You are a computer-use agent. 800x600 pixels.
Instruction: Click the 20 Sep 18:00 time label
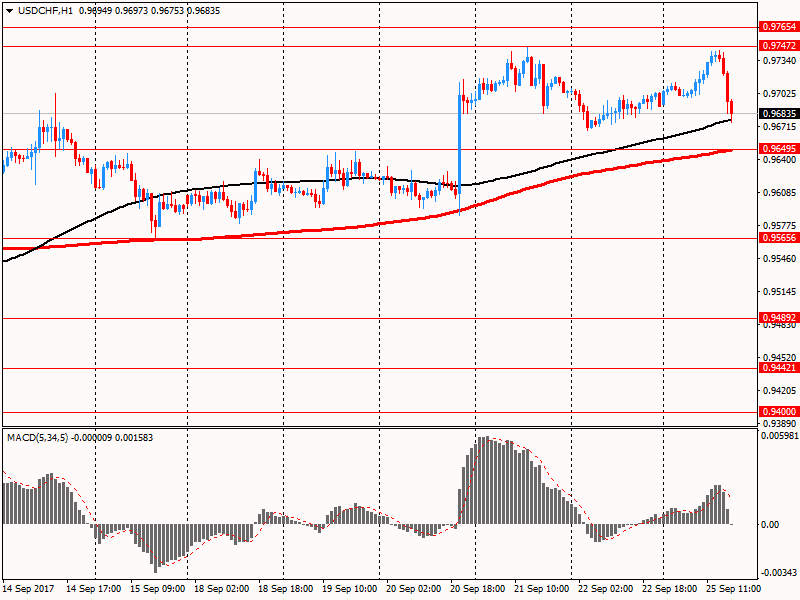point(478,589)
